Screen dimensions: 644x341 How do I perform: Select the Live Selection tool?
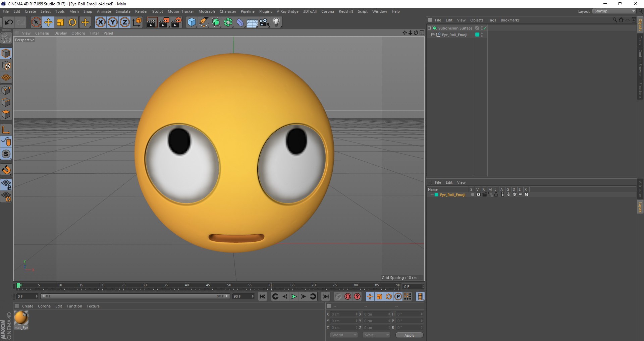(36, 22)
